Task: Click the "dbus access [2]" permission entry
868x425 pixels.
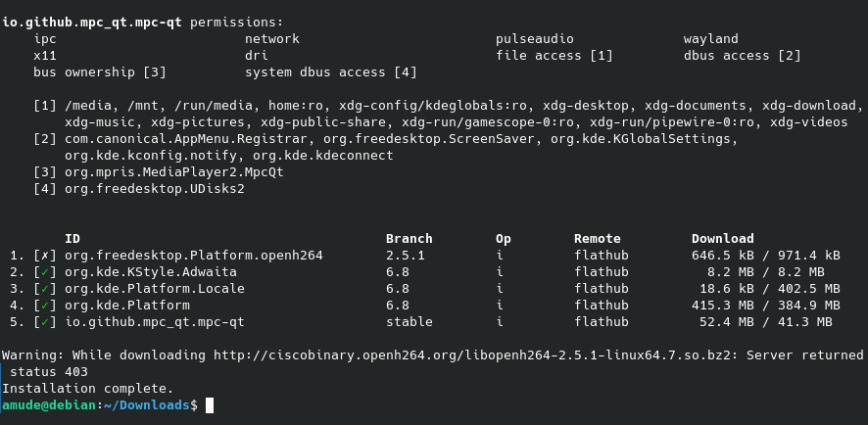Action: coord(742,56)
